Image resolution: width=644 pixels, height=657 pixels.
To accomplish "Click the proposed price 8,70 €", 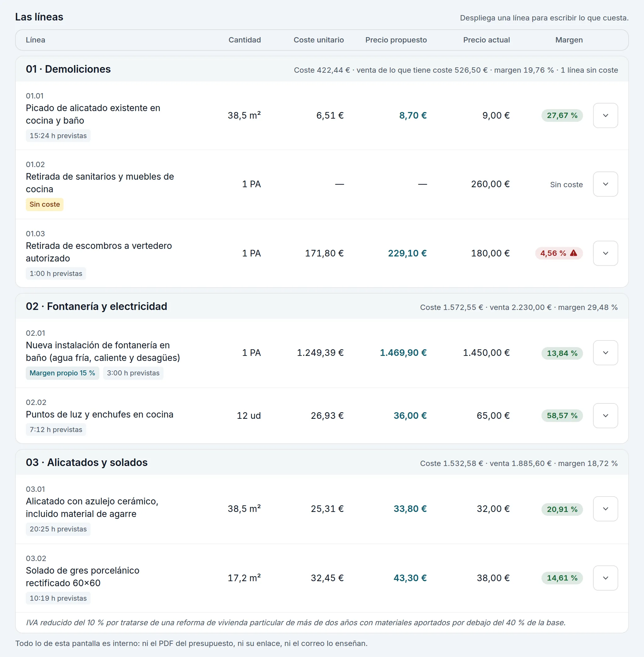I will pyautogui.click(x=413, y=115).
